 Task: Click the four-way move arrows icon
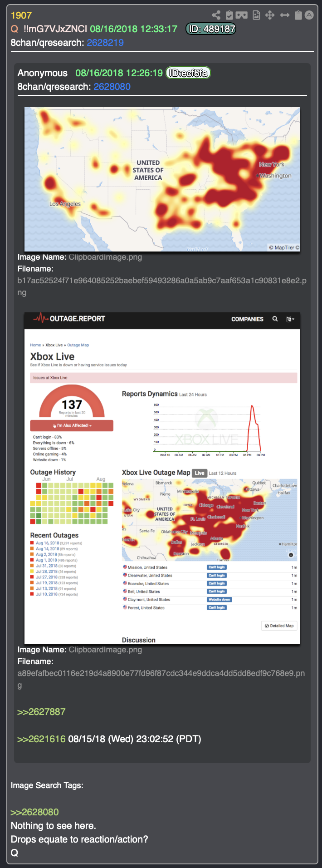click(x=270, y=15)
